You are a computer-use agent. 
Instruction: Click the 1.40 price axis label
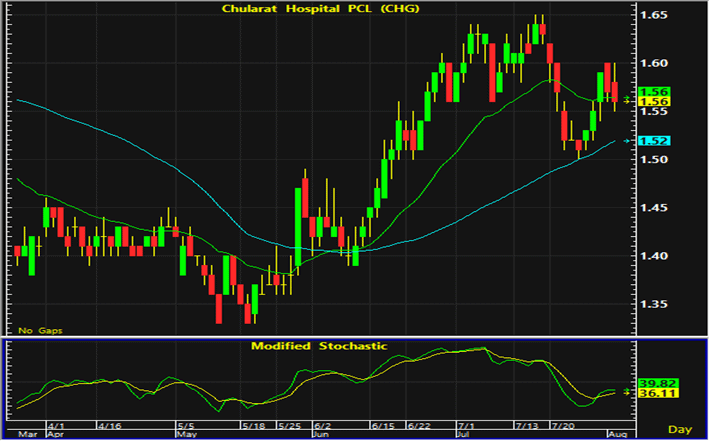click(653, 256)
